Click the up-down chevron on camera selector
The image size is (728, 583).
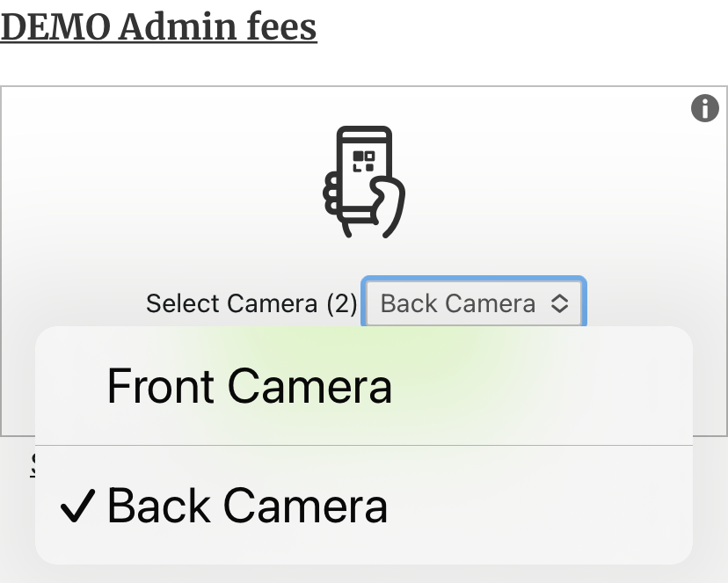coord(559,304)
